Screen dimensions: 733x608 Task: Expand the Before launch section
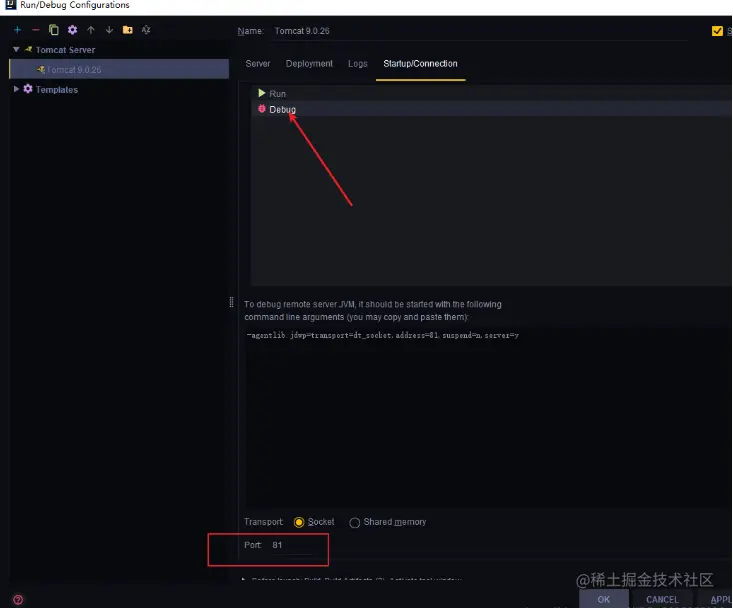pos(244,579)
